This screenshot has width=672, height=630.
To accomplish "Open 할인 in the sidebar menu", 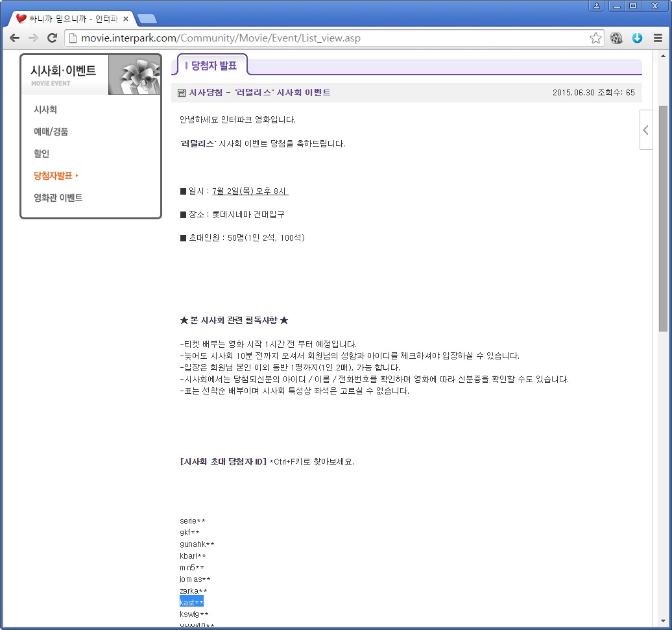I will coord(42,154).
